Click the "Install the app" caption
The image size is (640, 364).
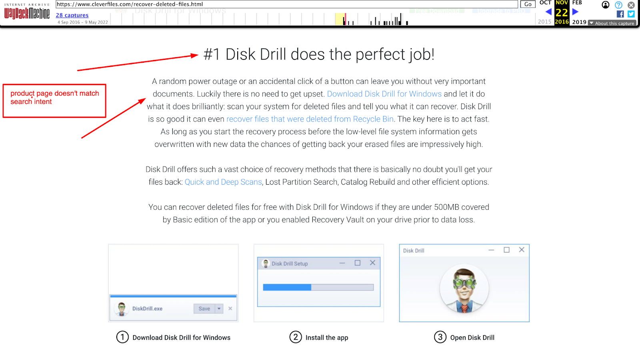(327, 338)
